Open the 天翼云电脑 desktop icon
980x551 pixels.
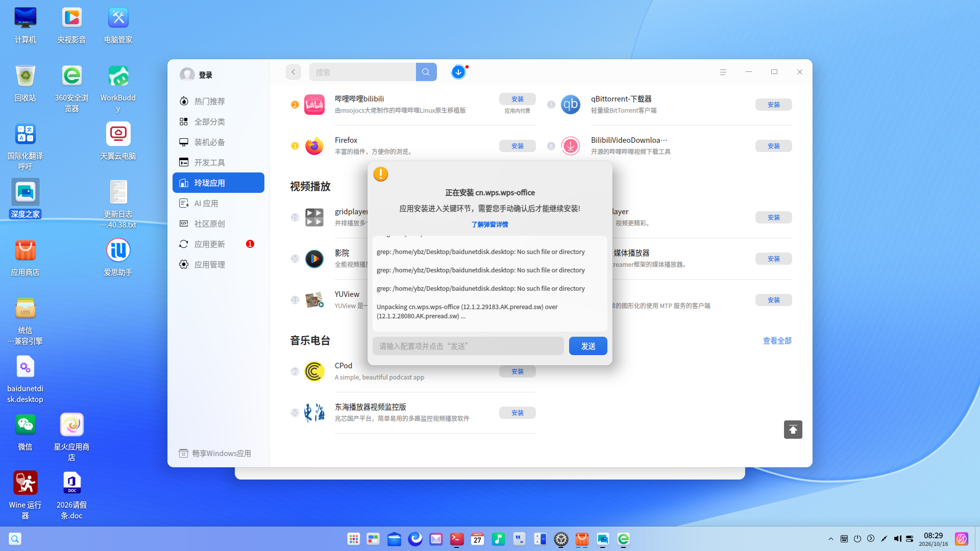click(x=118, y=134)
